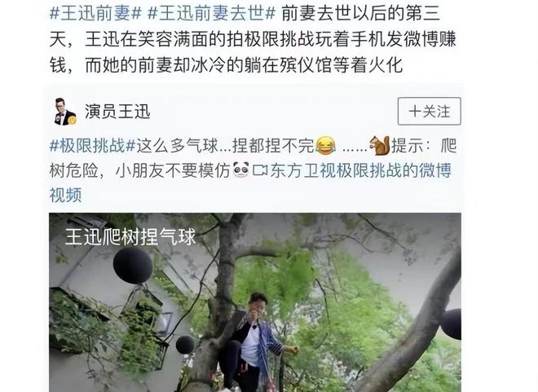Click the +关注 follow button

click(x=429, y=111)
